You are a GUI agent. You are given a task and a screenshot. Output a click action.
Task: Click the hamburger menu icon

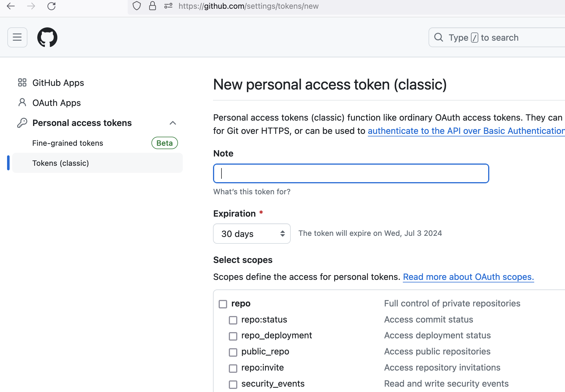pos(17,37)
